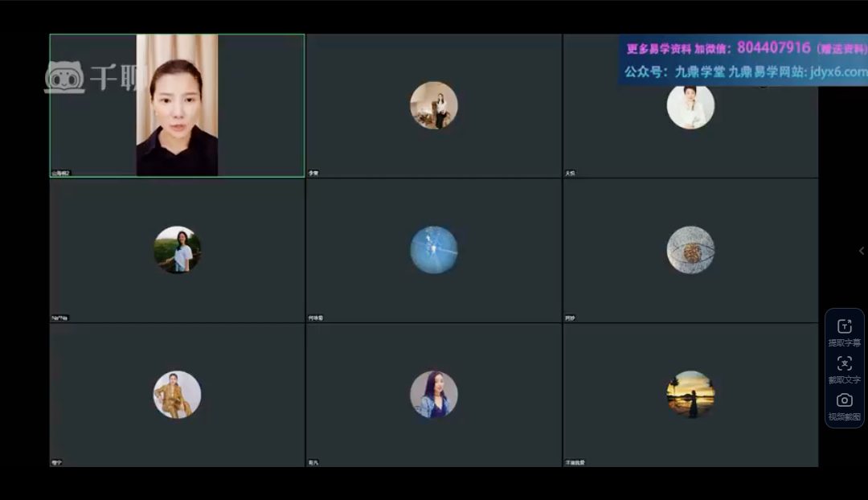
Task: Click the 804407916 WeChat number in banner
Action: point(773,47)
